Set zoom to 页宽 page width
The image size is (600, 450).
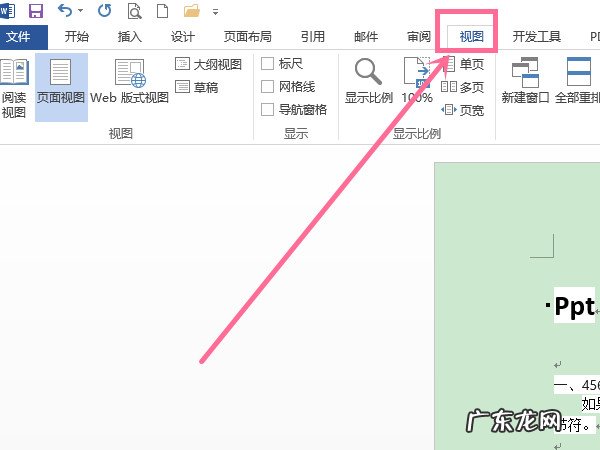tap(464, 110)
